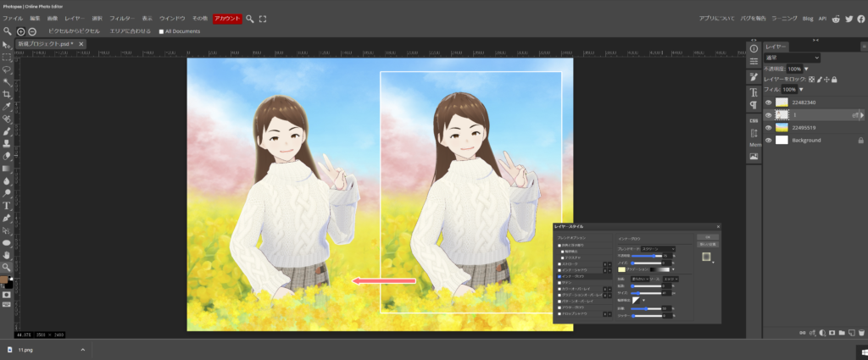Click the zoom-out minus icon

tap(32, 31)
